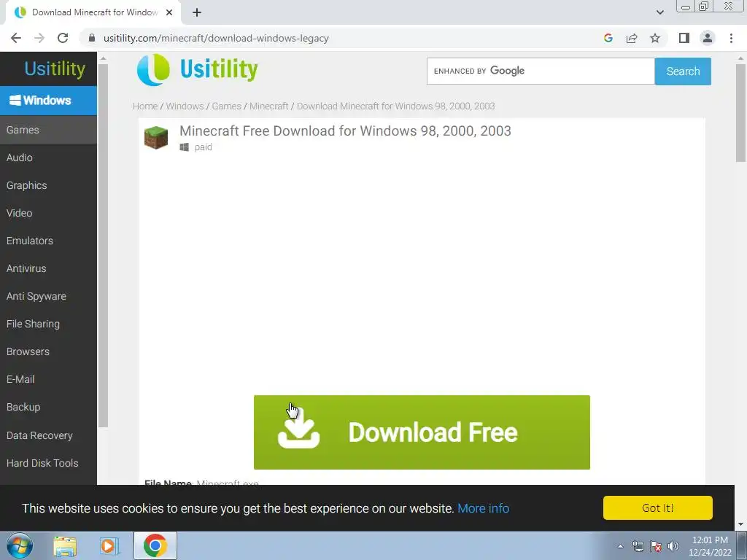Screen dimensions: 747x560
Task: Open the Hard Disk Tools category
Action: [48, 463]
